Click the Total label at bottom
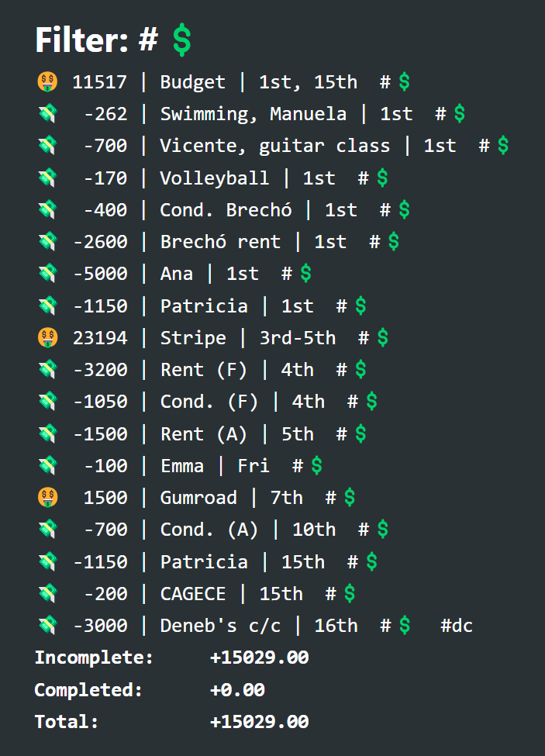Viewport: 545px width, 756px height. tap(66, 721)
